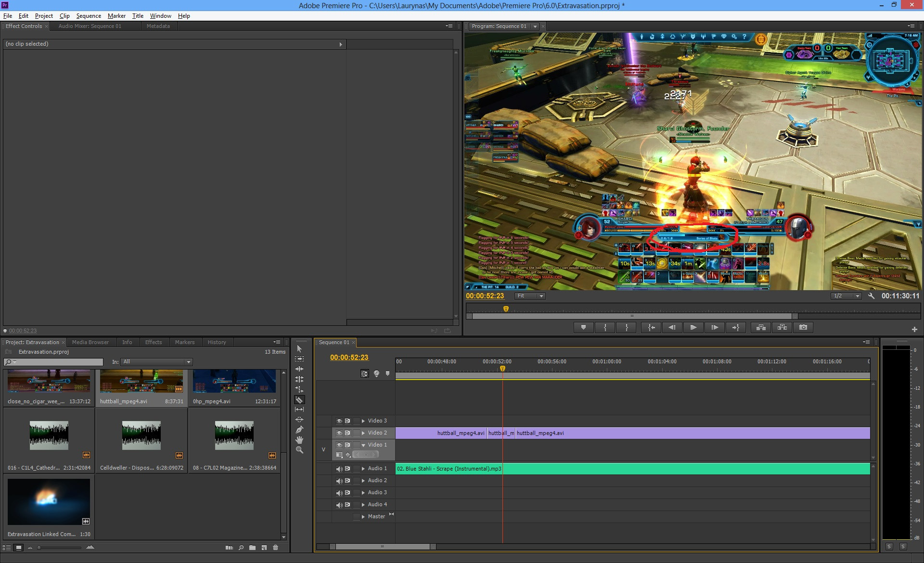Select the Track Select tool
Image resolution: width=924 pixels, height=563 pixels.
pyautogui.click(x=299, y=359)
